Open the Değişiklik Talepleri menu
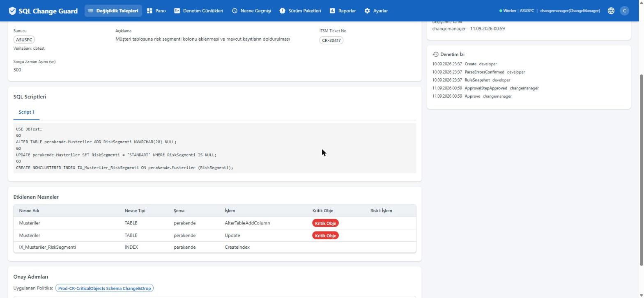 113,11
